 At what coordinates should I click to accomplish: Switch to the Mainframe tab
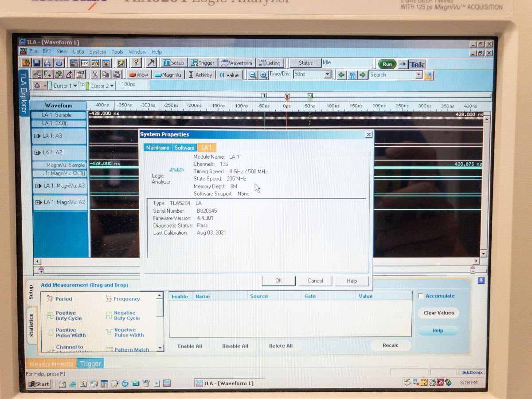click(x=158, y=148)
